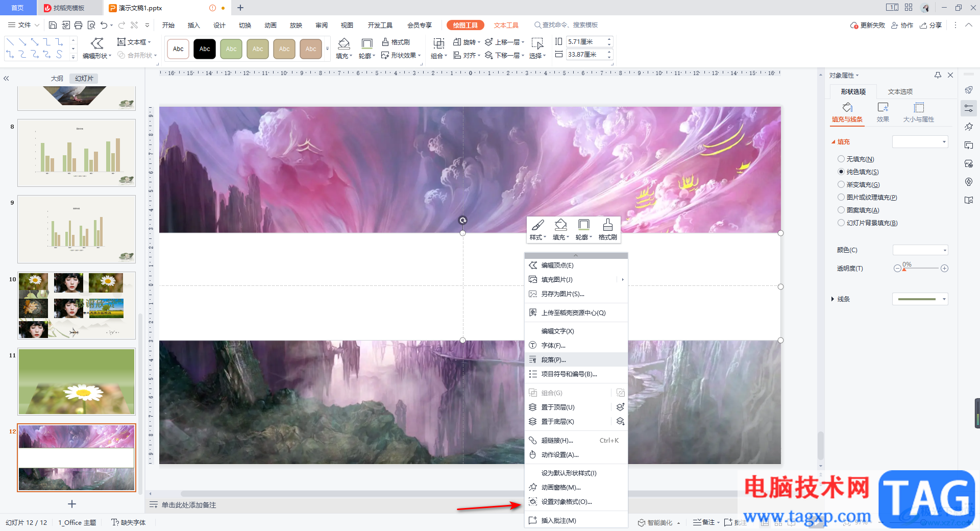Viewport: 980px width, 531px height.
Task: Click Missing Fonts (缺失字体) in status bar
Action: pyautogui.click(x=129, y=522)
